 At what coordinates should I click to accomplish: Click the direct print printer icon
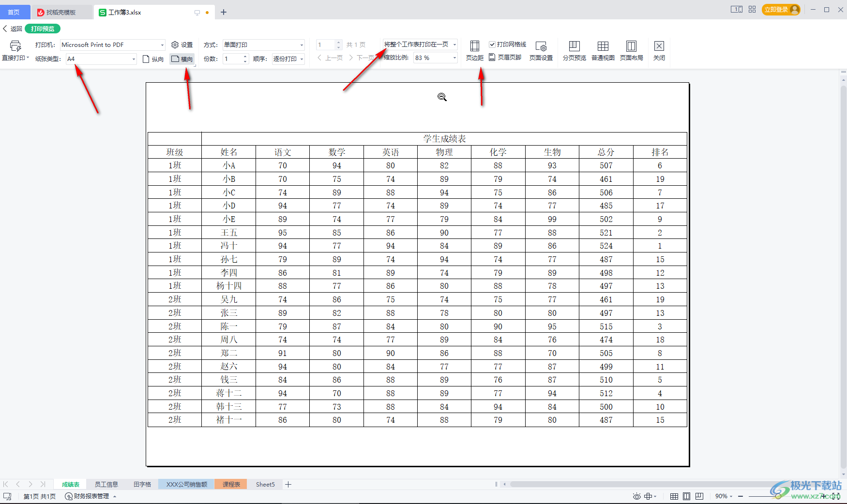coord(15,46)
